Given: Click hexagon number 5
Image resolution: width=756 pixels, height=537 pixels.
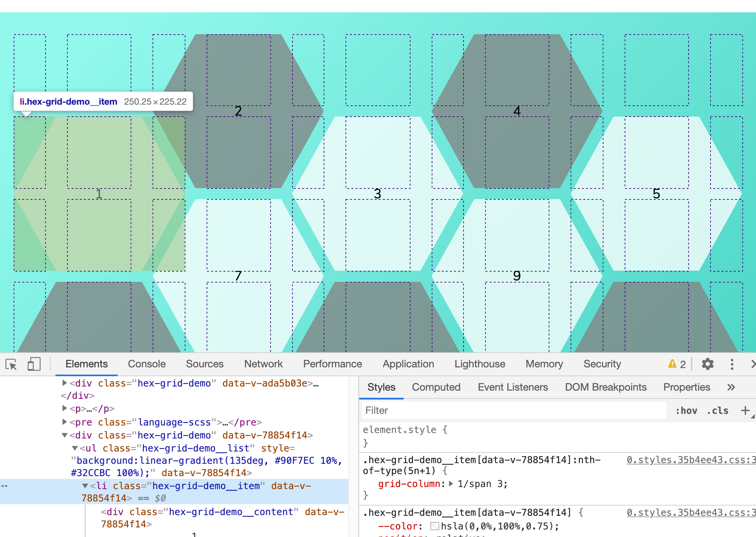Looking at the screenshot, I should tap(656, 194).
